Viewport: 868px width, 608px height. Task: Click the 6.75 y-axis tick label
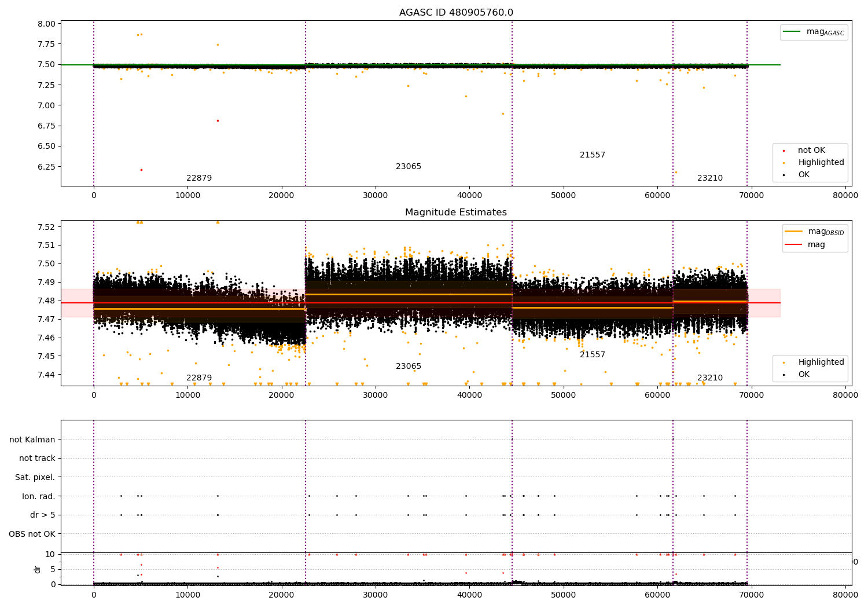tap(47, 126)
